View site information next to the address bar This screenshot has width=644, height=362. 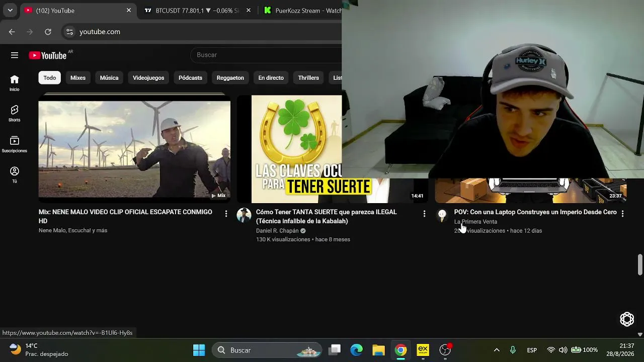70,32
